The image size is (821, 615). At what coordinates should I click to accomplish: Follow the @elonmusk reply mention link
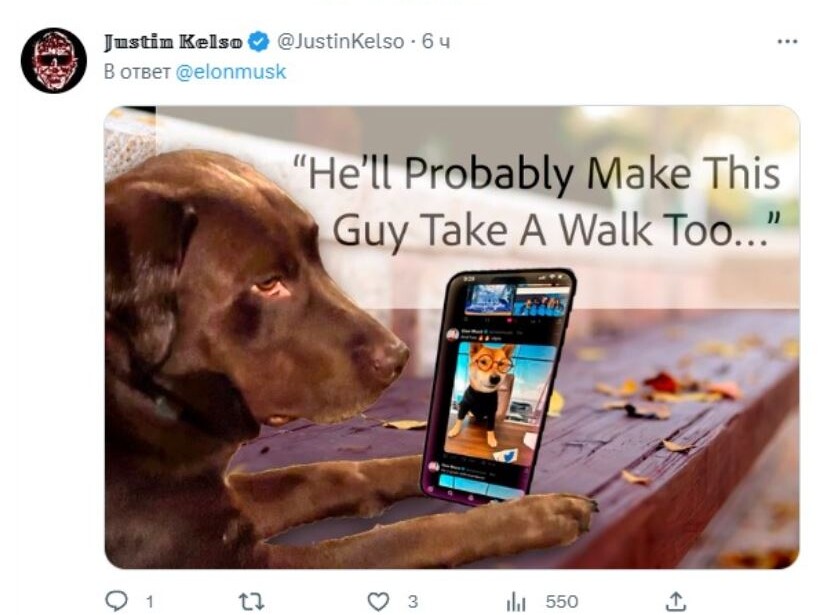tap(231, 72)
